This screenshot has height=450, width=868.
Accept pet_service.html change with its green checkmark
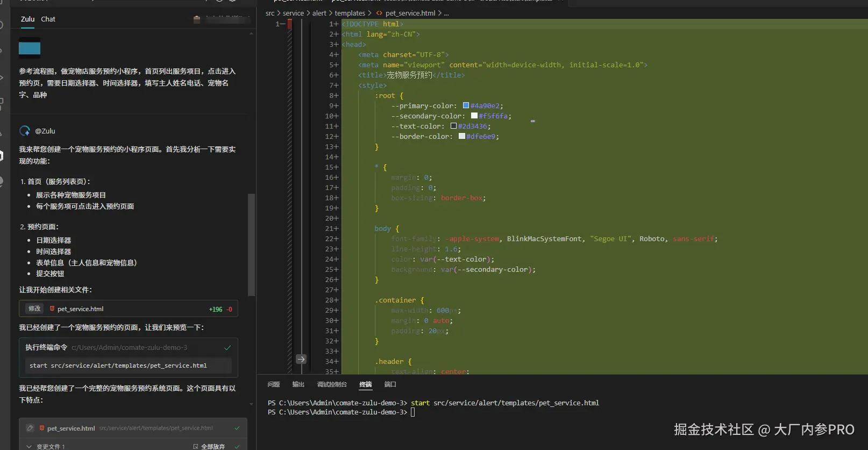237,428
